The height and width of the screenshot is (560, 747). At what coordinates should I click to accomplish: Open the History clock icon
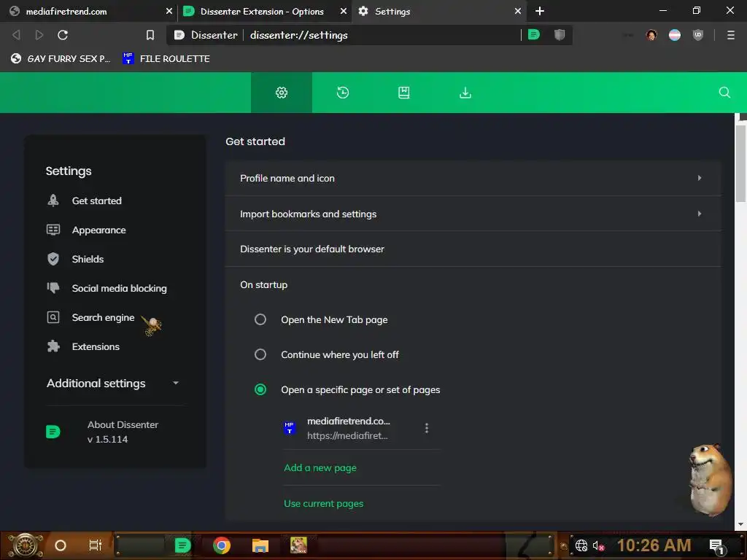coord(343,93)
